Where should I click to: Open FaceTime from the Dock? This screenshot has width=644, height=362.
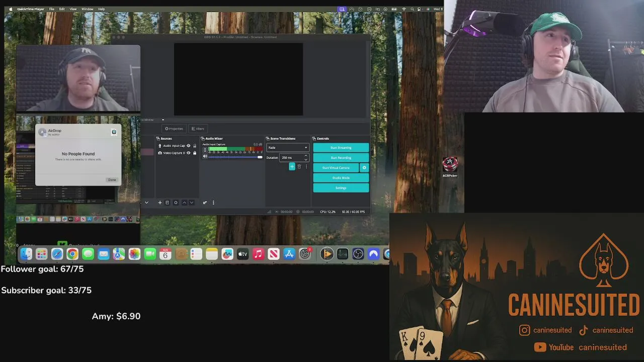[x=150, y=254]
